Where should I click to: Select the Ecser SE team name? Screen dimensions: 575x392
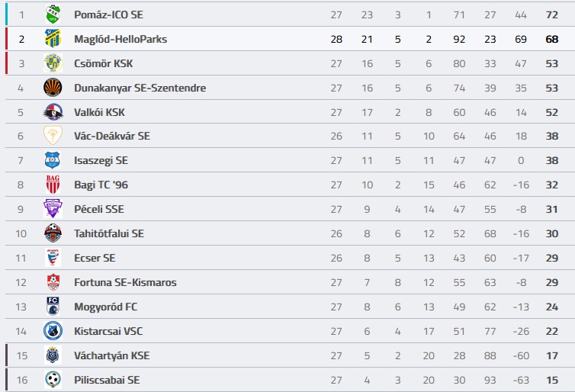click(x=95, y=258)
